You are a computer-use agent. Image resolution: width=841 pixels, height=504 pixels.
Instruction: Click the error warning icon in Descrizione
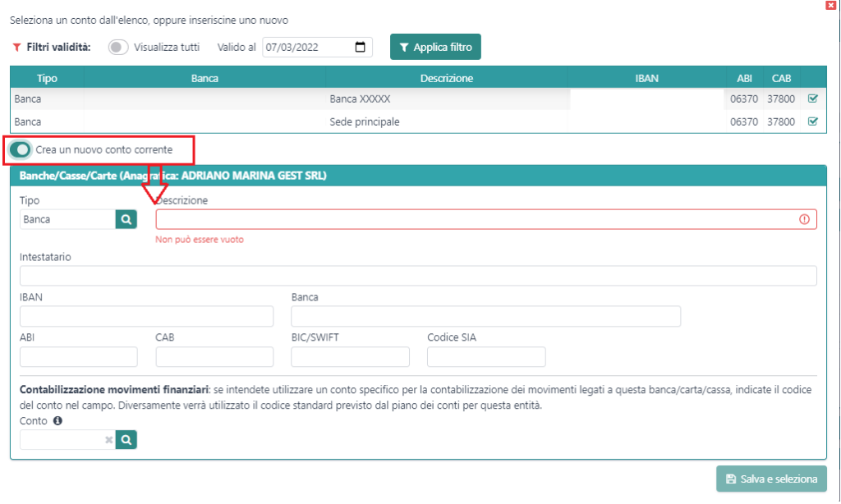coord(804,219)
